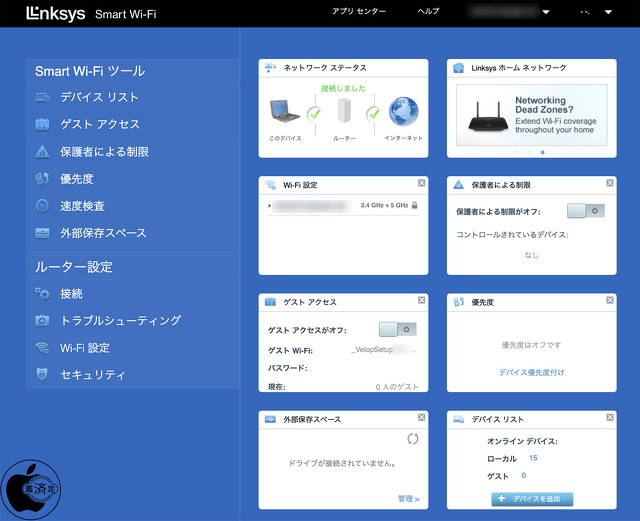Click the parental controls widget triangle icon

(x=459, y=185)
